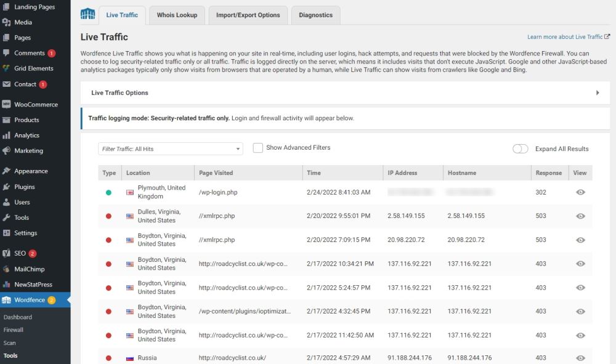Image resolution: width=616 pixels, height=364 pixels.
Task: Click the Tools wrench icon
Action: [6, 217]
